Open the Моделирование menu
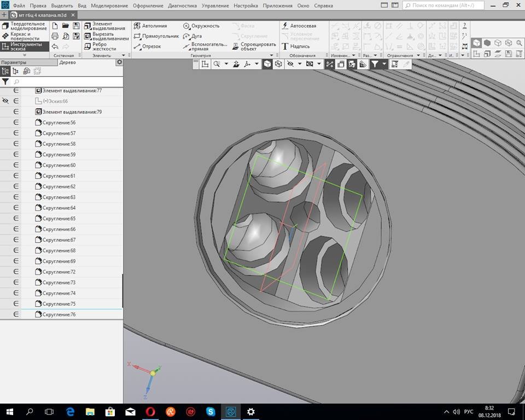Viewport: 525px width, 420px height. click(x=109, y=5)
